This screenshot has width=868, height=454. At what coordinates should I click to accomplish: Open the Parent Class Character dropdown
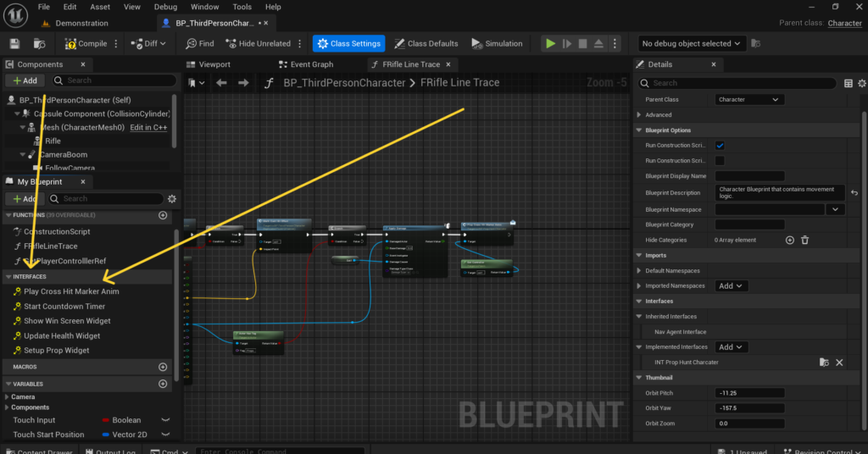[x=749, y=100]
